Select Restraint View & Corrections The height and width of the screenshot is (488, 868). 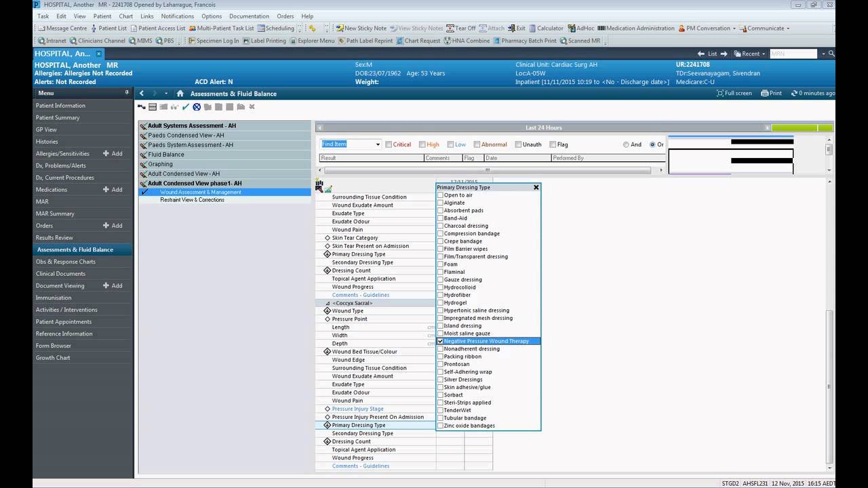point(192,200)
